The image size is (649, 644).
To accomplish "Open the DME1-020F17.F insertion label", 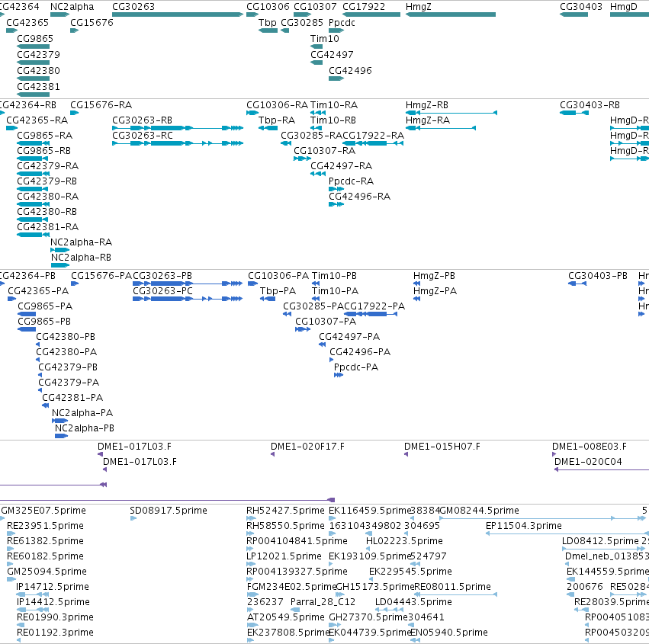I will (307, 447).
